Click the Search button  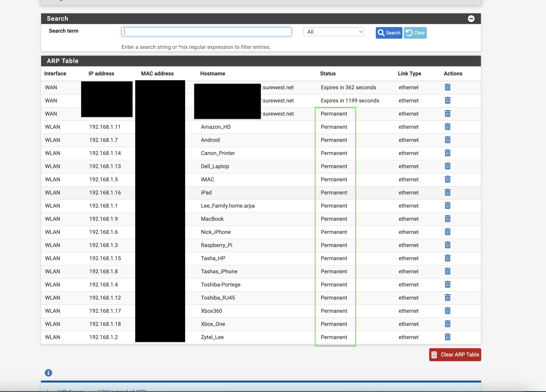pos(389,33)
